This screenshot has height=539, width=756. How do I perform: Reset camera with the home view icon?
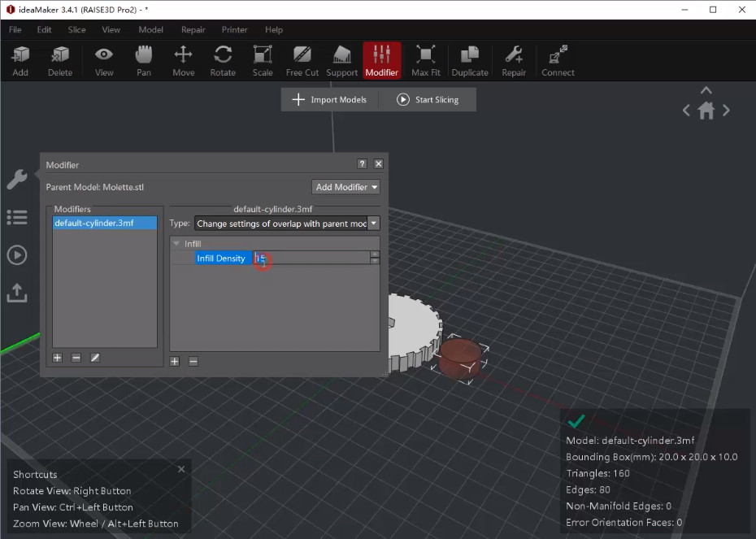pyautogui.click(x=706, y=111)
